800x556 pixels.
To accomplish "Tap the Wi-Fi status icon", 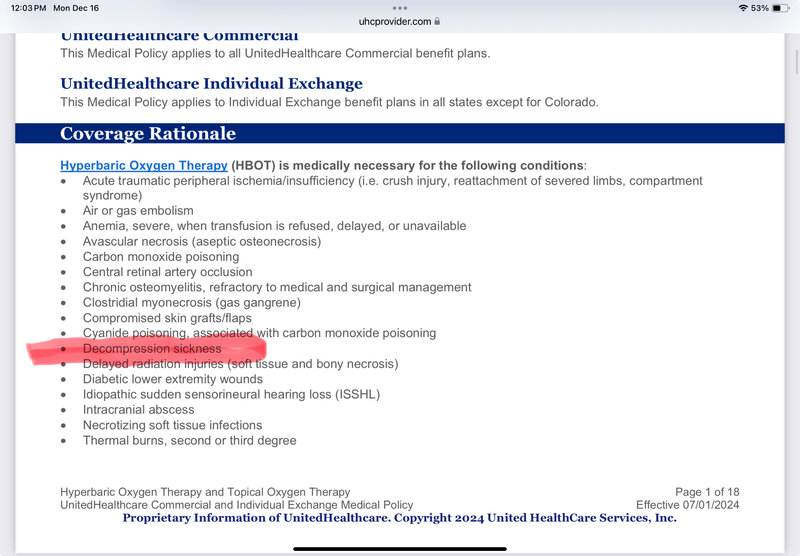I will [743, 8].
